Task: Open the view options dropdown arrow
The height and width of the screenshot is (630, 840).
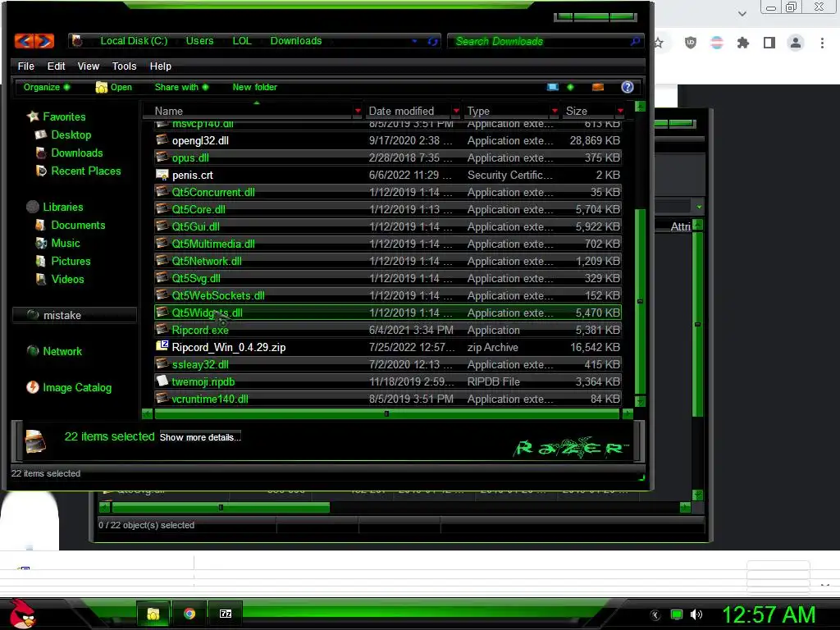Action: click(x=570, y=87)
